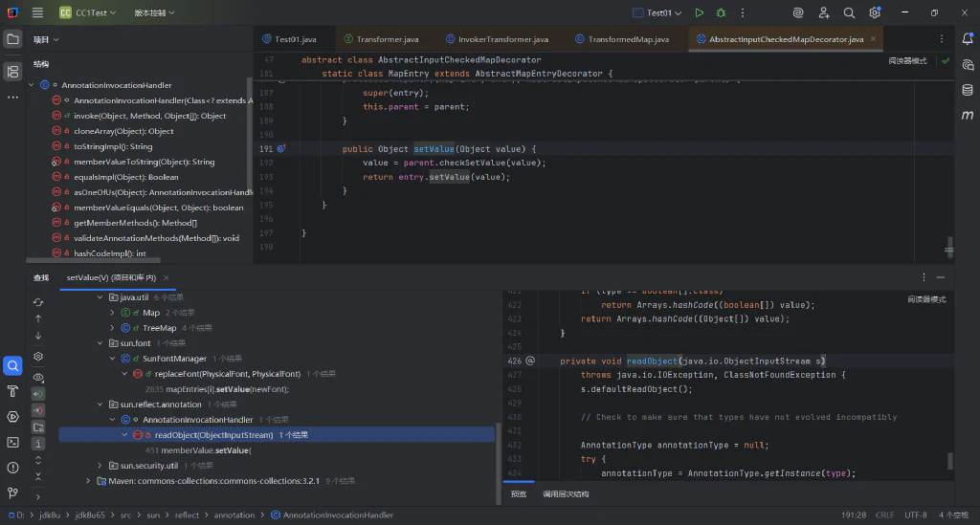Screen dimensions: 980x525
Task: Open the Git tool window
Action: point(12,493)
